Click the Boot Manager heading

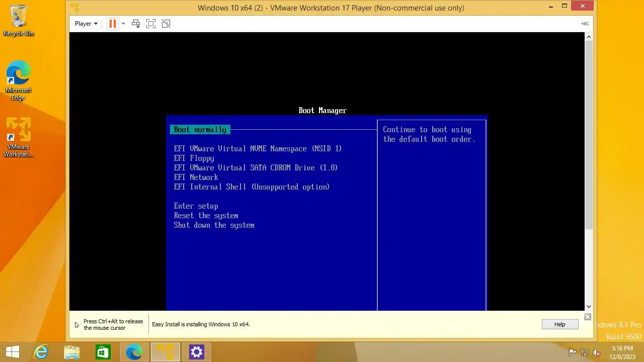tap(323, 111)
